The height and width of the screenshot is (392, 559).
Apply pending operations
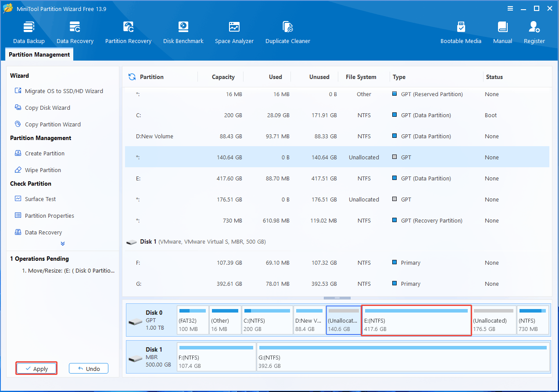[36, 369]
